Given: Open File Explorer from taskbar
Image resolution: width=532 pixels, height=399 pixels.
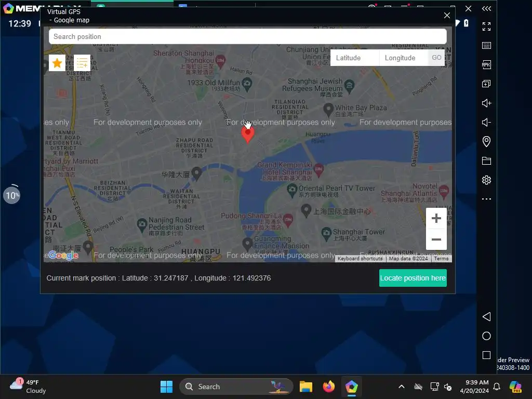Looking at the screenshot, I should (305, 387).
